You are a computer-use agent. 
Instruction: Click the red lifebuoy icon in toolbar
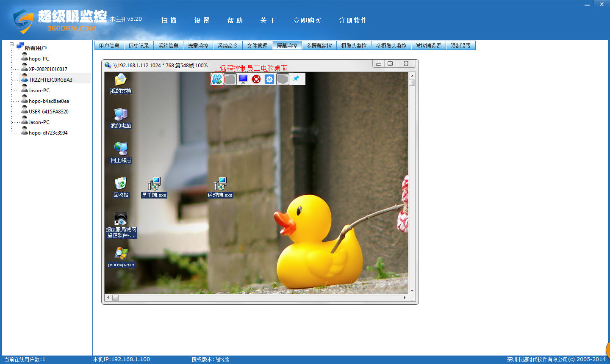256,79
